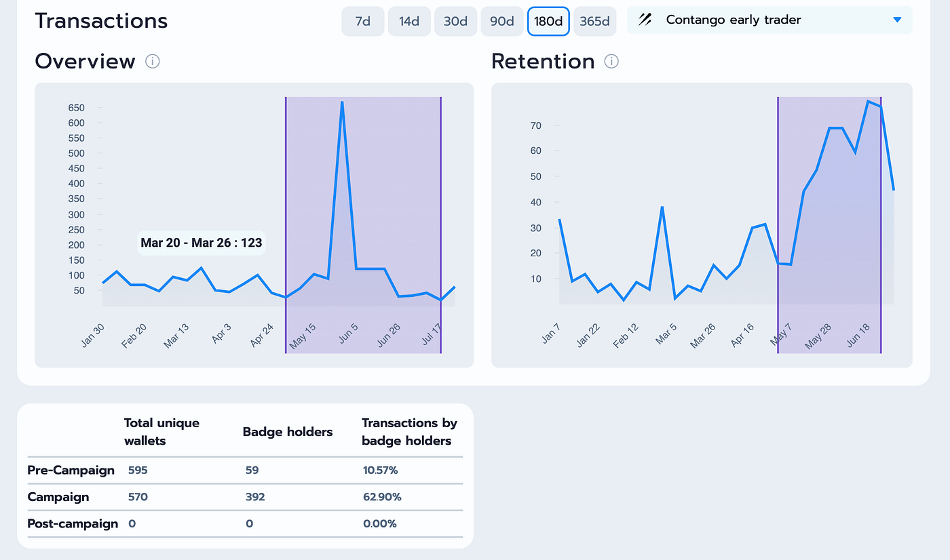Click the Jan 30 axis label
The image size is (950, 560).
point(93,336)
